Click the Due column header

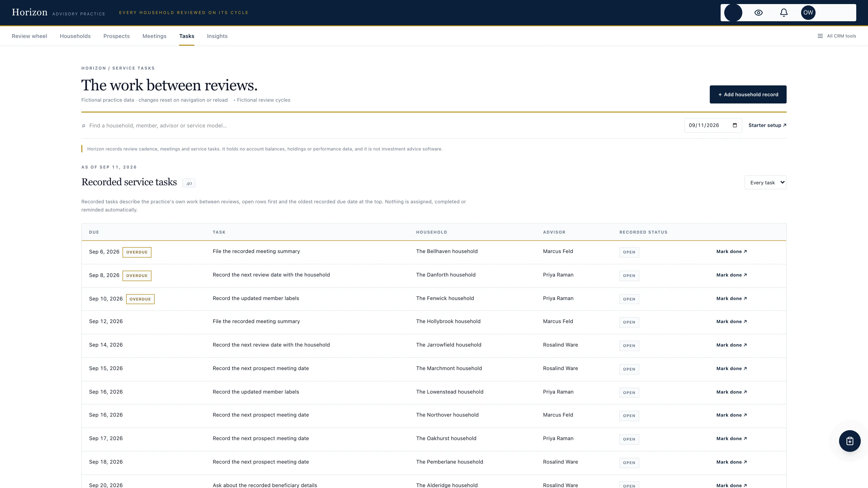94,232
